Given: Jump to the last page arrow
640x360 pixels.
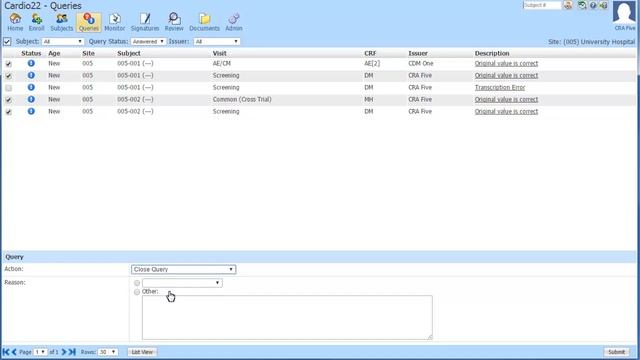Looking at the screenshot, I should click(x=72, y=352).
